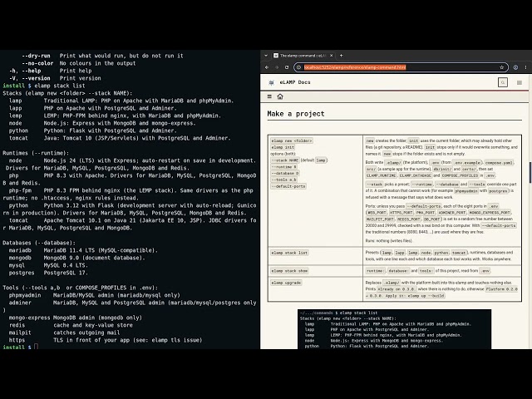This screenshot has height=399, width=532.
Task: Click the "lamp" stack row in terminal
Action: coord(121,101)
